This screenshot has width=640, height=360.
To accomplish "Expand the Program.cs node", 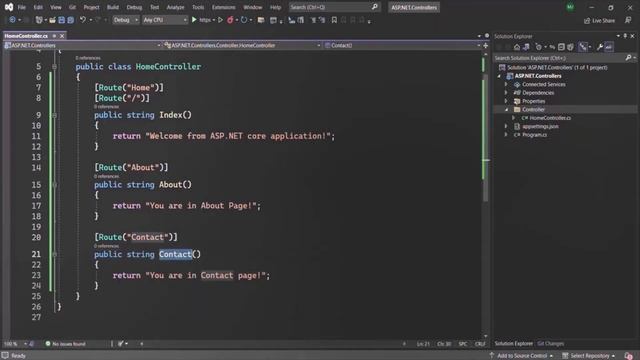I will pos(507,134).
